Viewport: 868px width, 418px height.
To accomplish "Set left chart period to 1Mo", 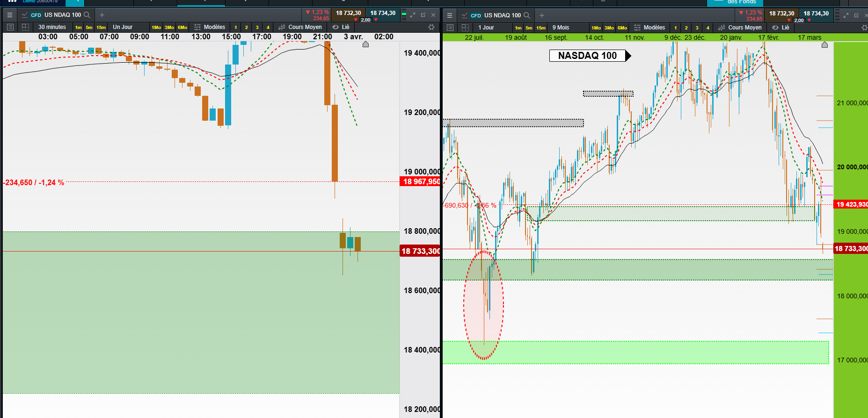I will click(156, 27).
